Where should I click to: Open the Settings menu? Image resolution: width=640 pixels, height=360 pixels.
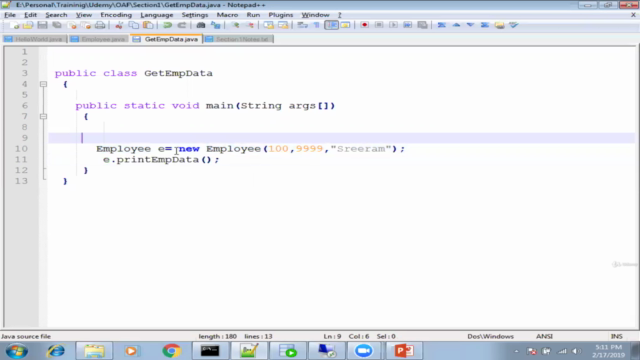tap(195, 15)
